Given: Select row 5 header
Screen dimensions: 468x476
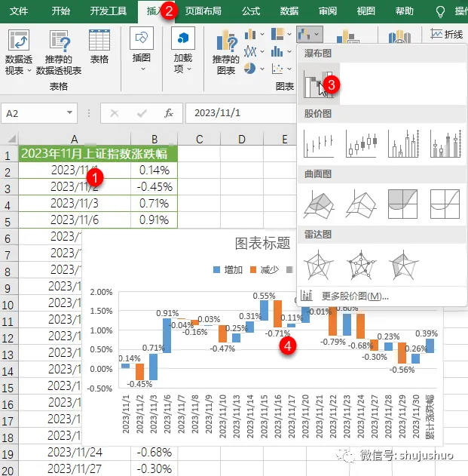Looking at the screenshot, I should [x=8, y=221].
